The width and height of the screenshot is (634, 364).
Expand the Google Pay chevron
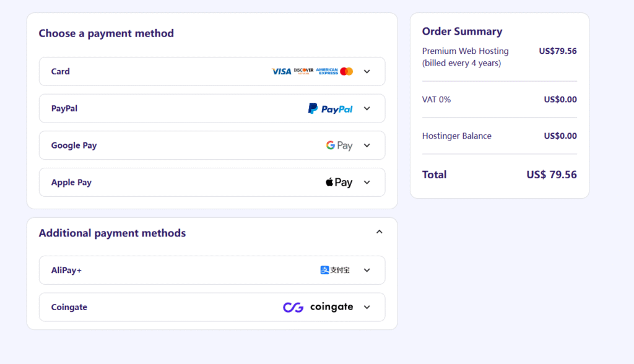(x=367, y=145)
